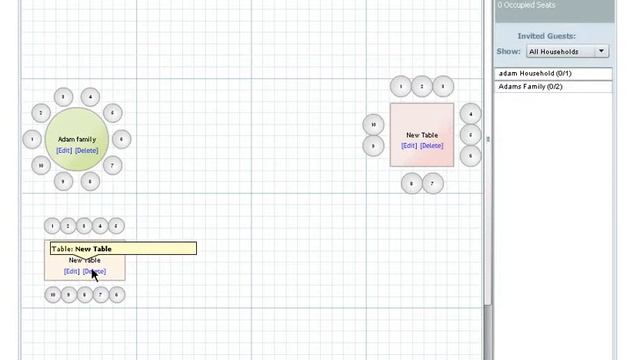Delete the beige rectangular New Table

tap(94, 271)
